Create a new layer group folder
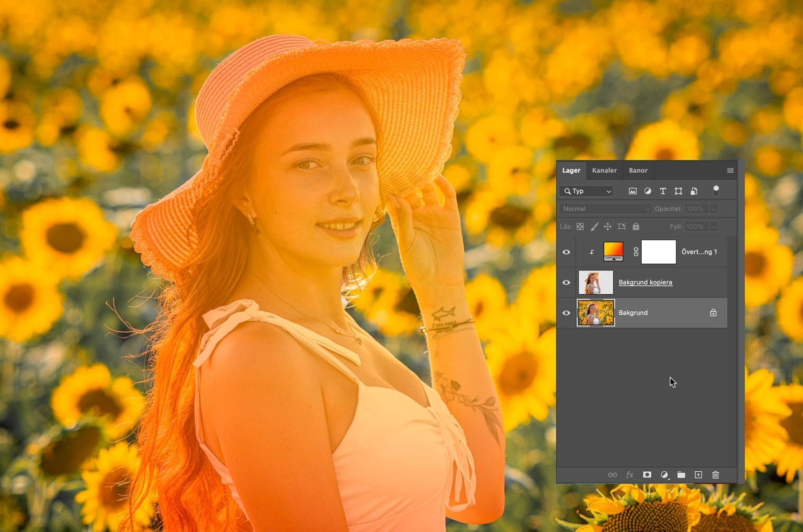 pyautogui.click(x=681, y=475)
